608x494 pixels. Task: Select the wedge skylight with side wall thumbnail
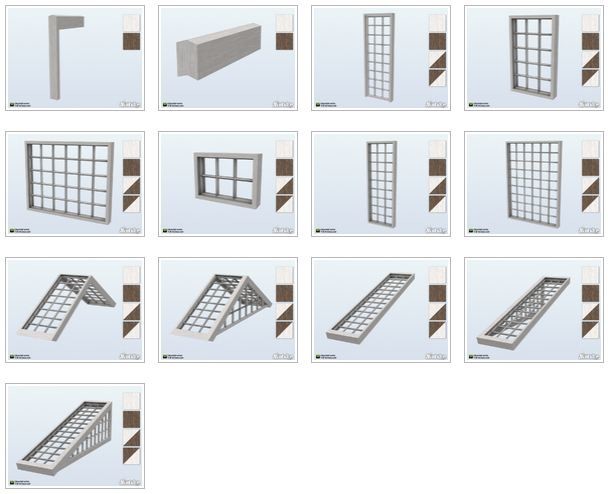point(75,436)
